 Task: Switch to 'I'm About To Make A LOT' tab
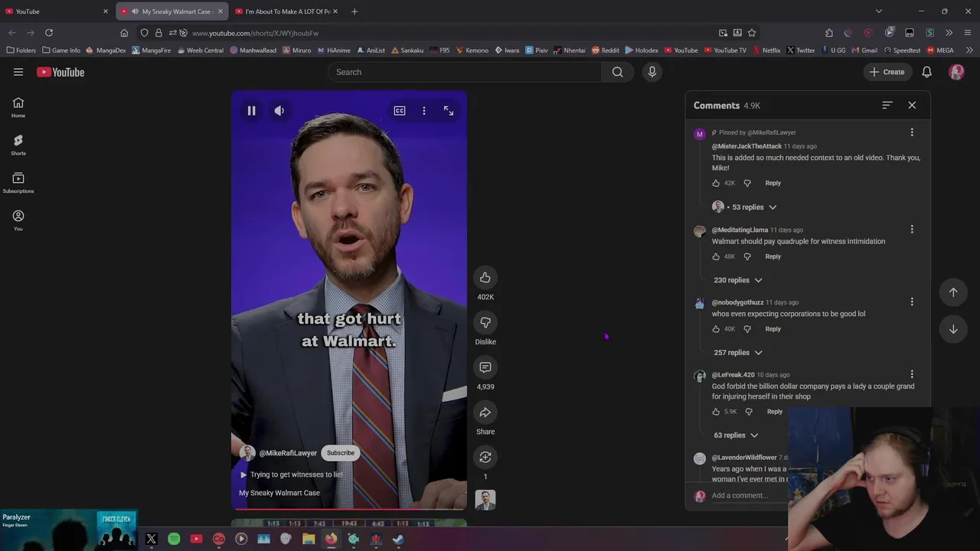[286, 11]
